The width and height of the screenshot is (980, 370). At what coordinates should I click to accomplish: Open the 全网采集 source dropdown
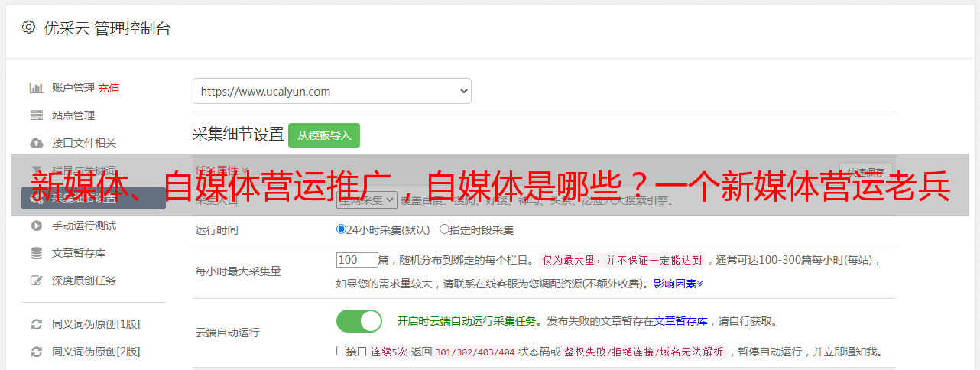[x=366, y=200]
